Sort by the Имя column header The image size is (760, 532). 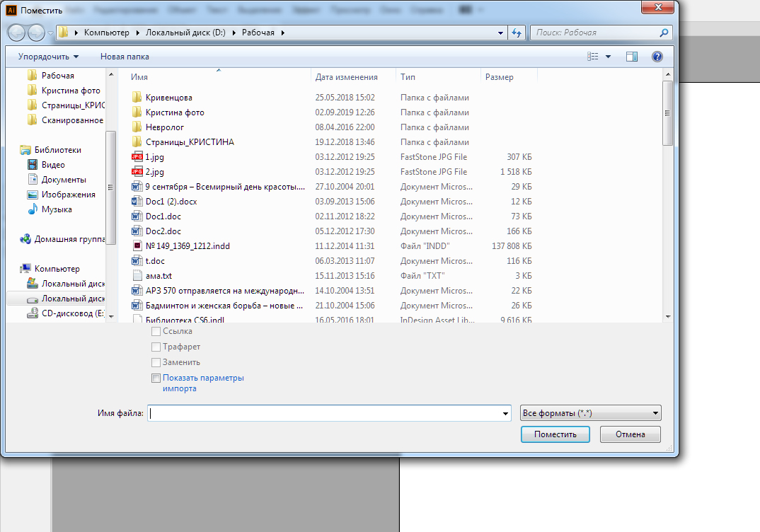pos(139,77)
